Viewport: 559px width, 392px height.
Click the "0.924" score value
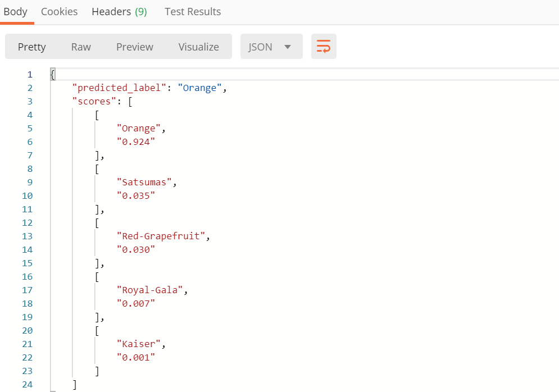(x=136, y=142)
